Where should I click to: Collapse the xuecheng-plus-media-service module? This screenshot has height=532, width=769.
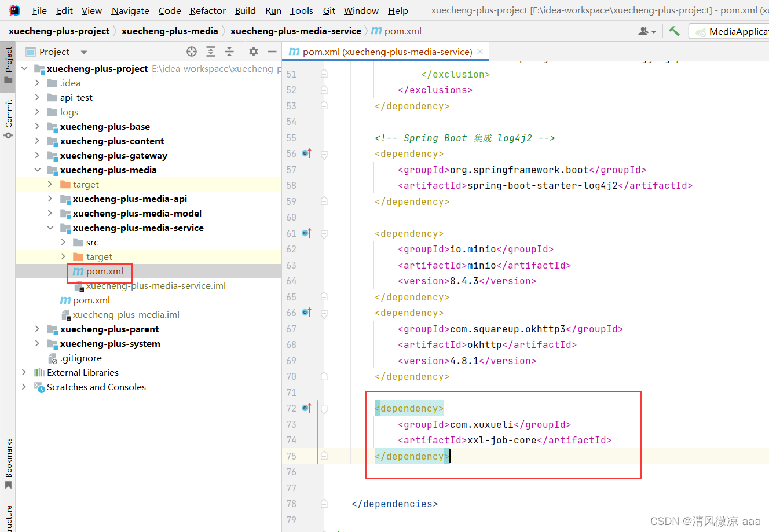[50, 228]
